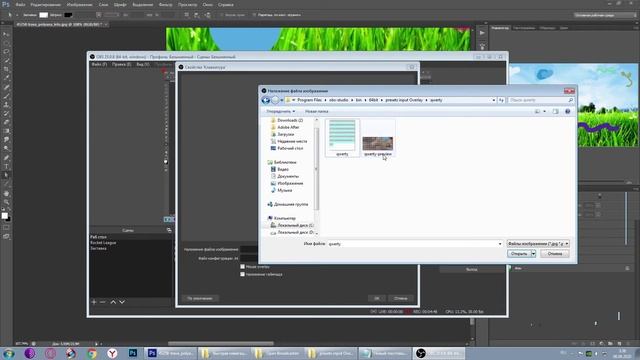Move scene down arrow in OBS
The height and width of the screenshot is (360, 640).
pos(122,302)
